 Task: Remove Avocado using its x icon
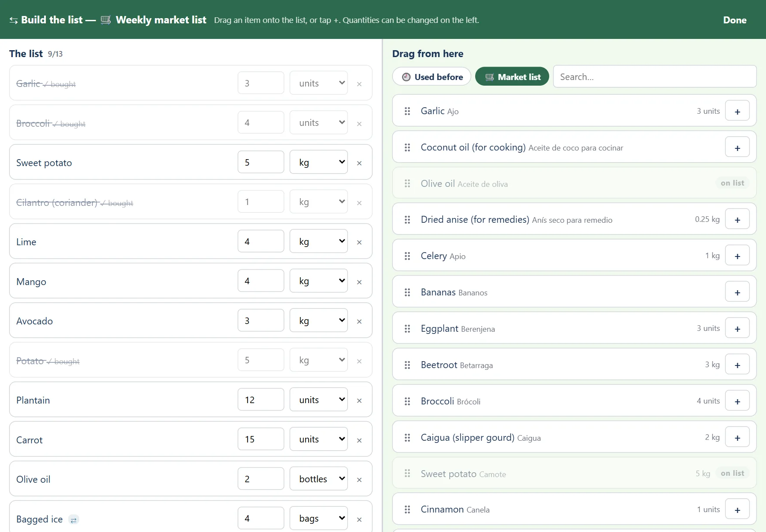tap(359, 321)
